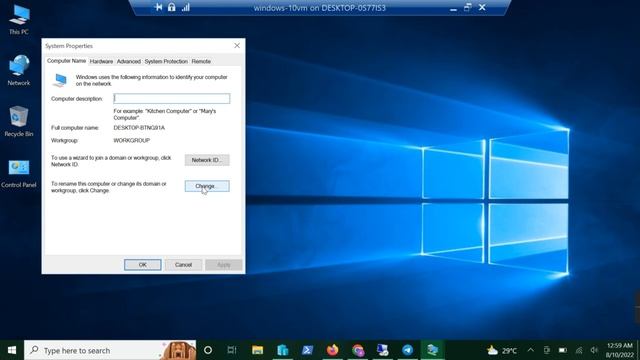Click the Network ID button
This screenshot has width=640, height=360.
207,160
